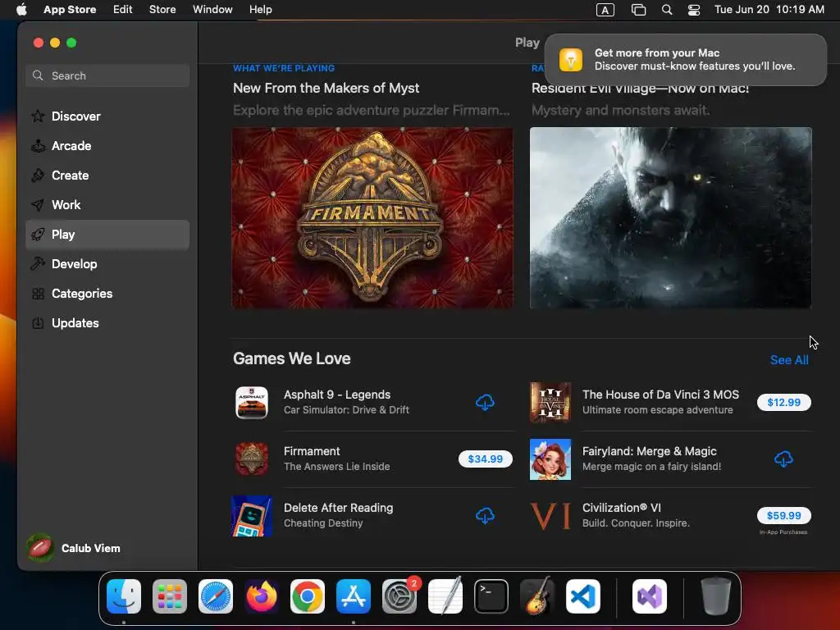Screen dimensions: 840x630
Task: Open the Delete After Reading app icon
Action: tap(252, 516)
